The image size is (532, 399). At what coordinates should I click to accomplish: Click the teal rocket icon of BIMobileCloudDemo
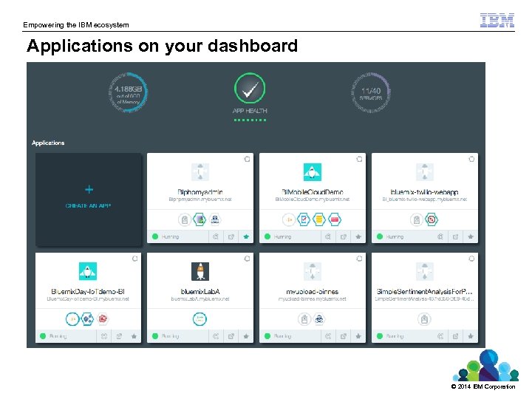[x=312, y=172]
